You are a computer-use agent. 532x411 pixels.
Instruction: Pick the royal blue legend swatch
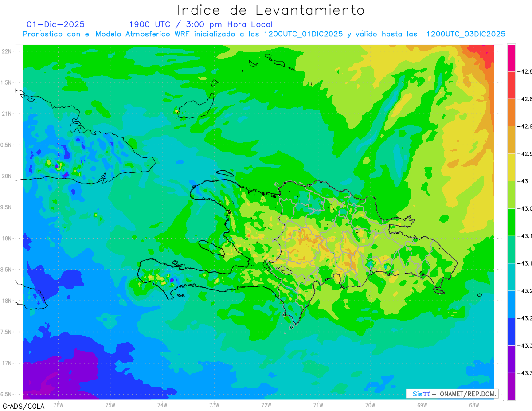point(511,332)
